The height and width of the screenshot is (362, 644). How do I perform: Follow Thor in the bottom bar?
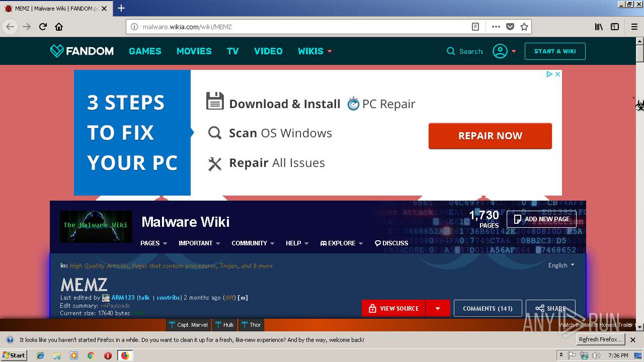(x=251, y=325)
